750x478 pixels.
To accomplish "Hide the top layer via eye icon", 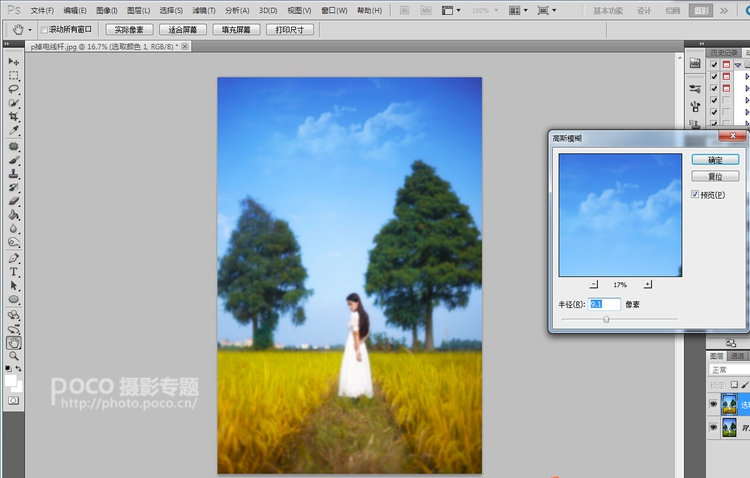I will pos(714,404).
